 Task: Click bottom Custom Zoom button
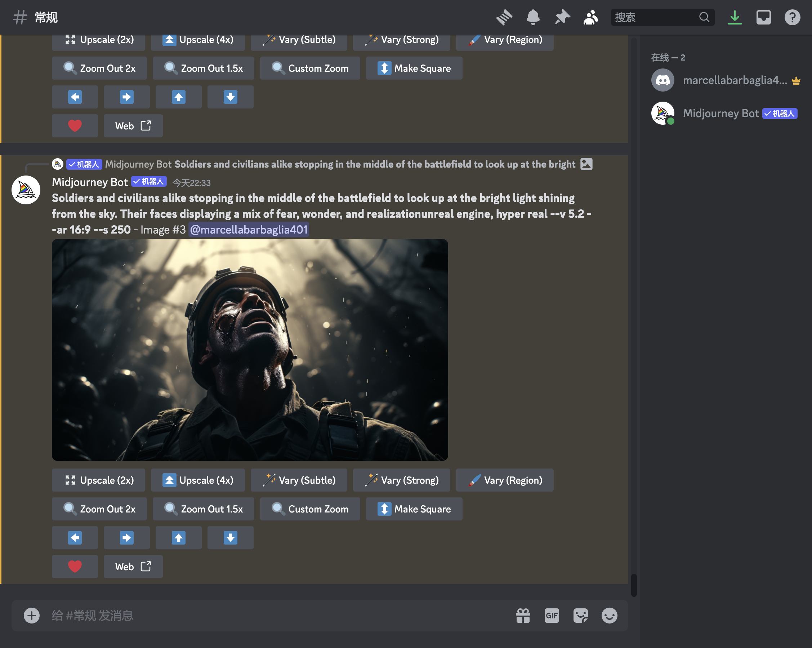pos(309,509)
